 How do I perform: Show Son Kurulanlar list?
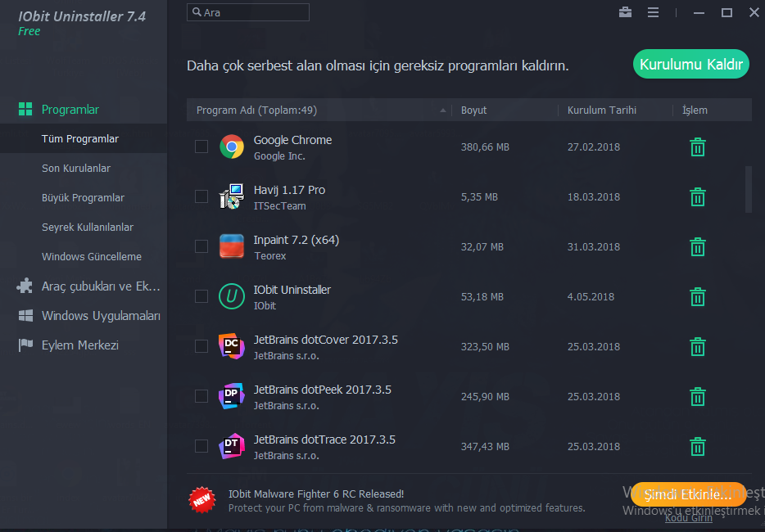[x=76, y=169]
